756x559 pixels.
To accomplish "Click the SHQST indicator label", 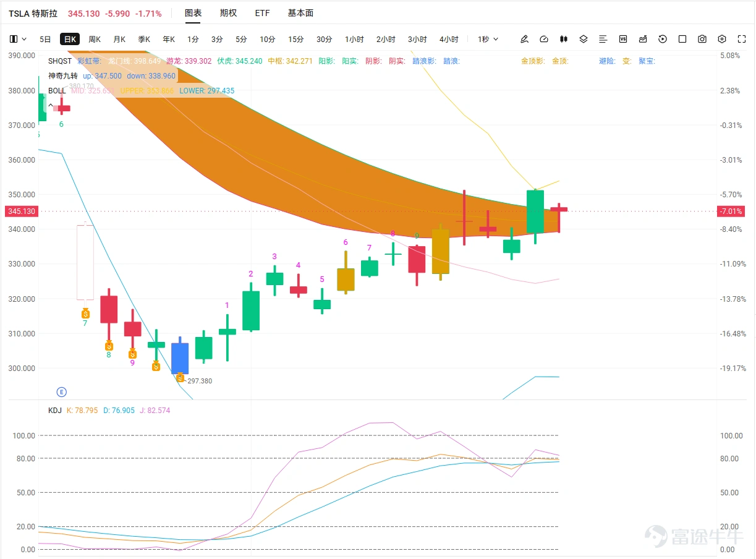I will pos(60,61).
